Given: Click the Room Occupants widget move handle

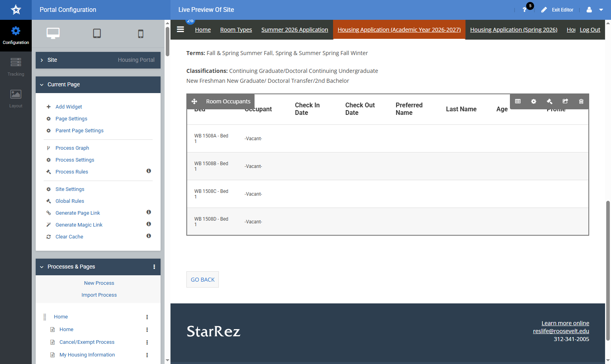Looking at the screenshot, I should pyautogui.click(x=194, y=101).
